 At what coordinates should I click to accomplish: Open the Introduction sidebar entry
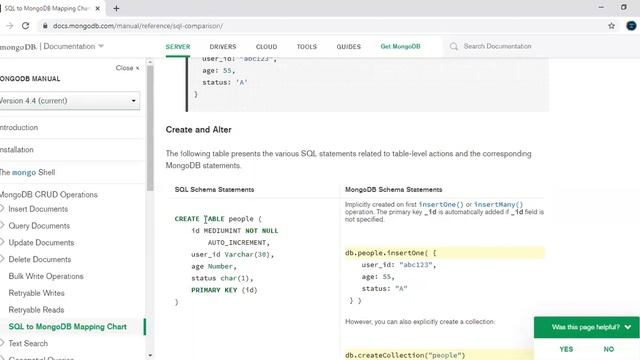19,127
